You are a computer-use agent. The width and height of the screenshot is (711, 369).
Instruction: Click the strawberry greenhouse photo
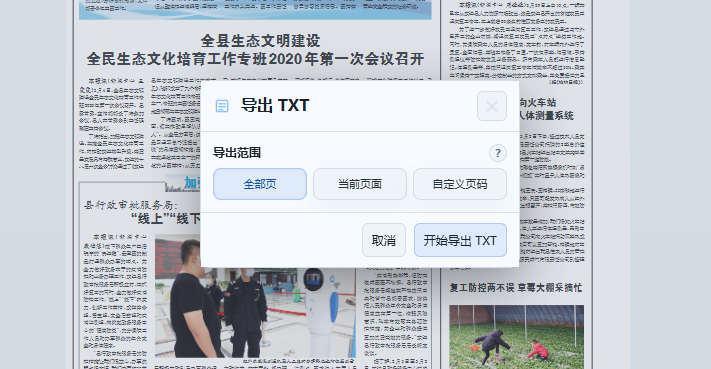point(516,337)
